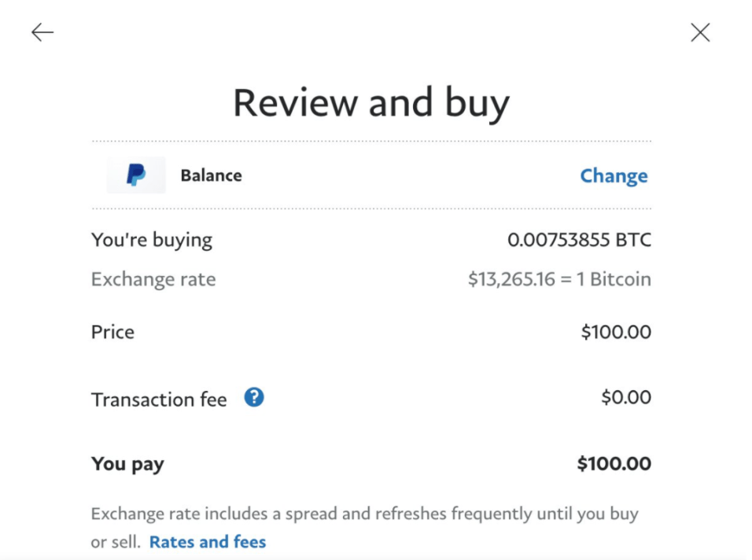Open the Rates and fees link
The height and width of the screenshot is (560, 752).
pyautogui.click(x=207, y=542)
